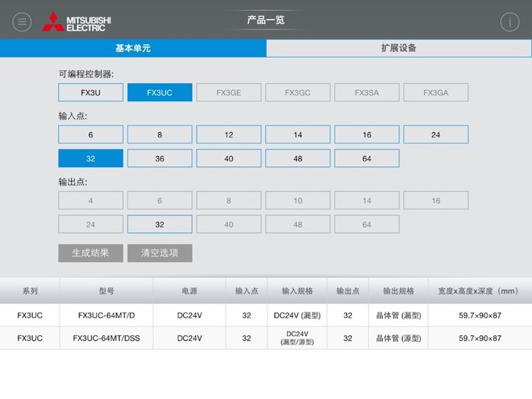The width and height of the screenshot is (532, 399).
Task: Click the 晶体管 (漏型) output spec cell
Action: tap(399, 315)
